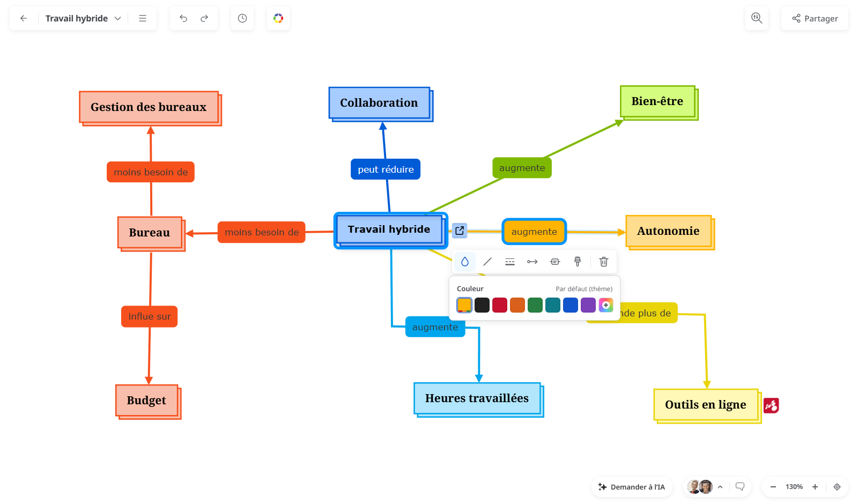Image resolution: width=858 pixels, height=504 pixels.
Task: Open version history clock icon
Action: [x=242, y=18]
